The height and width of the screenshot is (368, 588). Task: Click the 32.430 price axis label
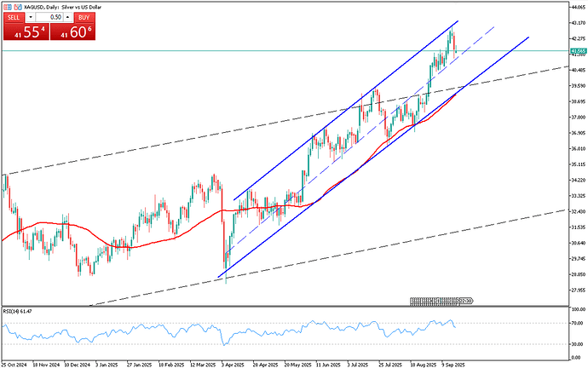(578, 212)
